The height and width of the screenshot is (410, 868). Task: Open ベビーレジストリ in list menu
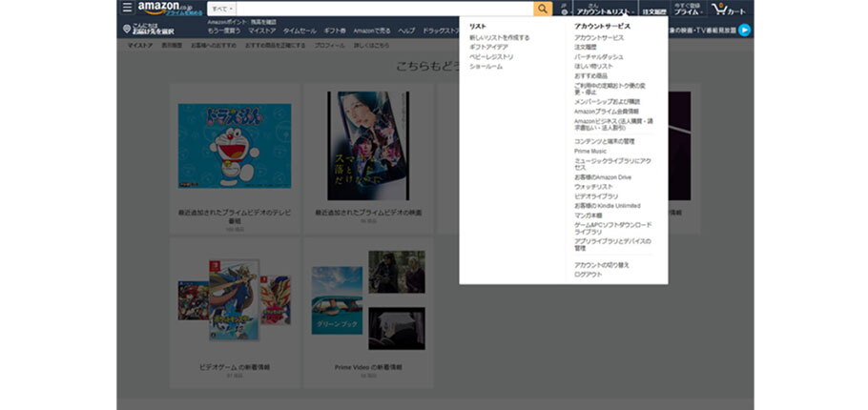(491, 56)
